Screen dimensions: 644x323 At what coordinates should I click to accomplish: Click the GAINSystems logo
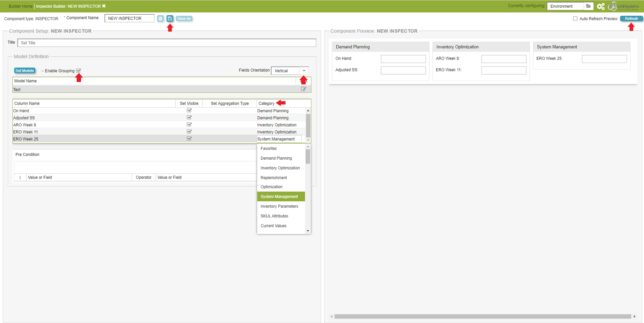pos(624,6)
